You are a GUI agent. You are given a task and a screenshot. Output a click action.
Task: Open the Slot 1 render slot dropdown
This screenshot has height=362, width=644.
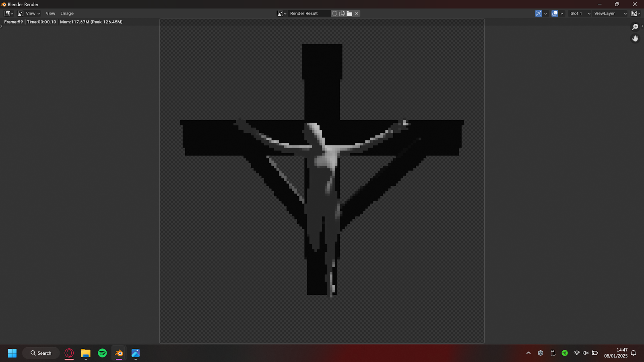click(x=580, y=13)
